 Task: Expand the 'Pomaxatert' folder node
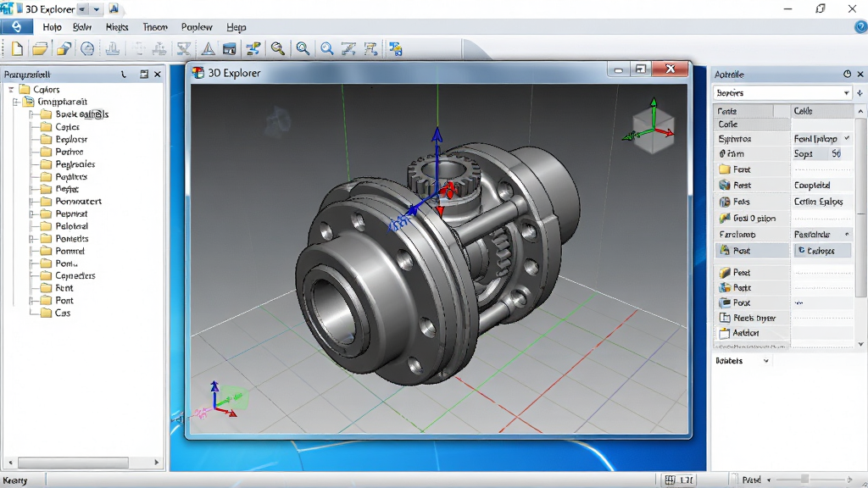pos(32,202)
